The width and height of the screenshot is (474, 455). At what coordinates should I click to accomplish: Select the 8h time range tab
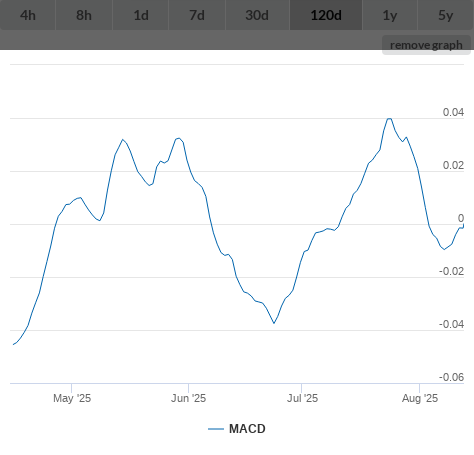[x=84, y=15]
